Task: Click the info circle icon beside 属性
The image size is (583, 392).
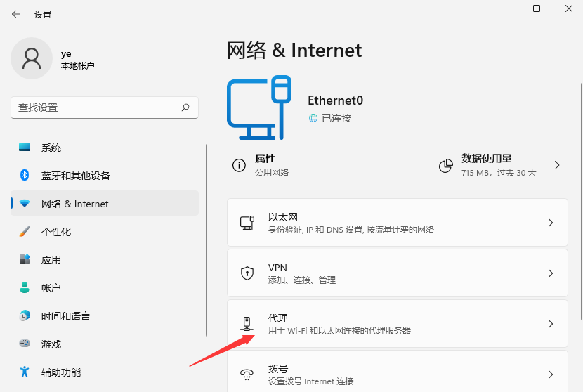Action: [239, 165]
